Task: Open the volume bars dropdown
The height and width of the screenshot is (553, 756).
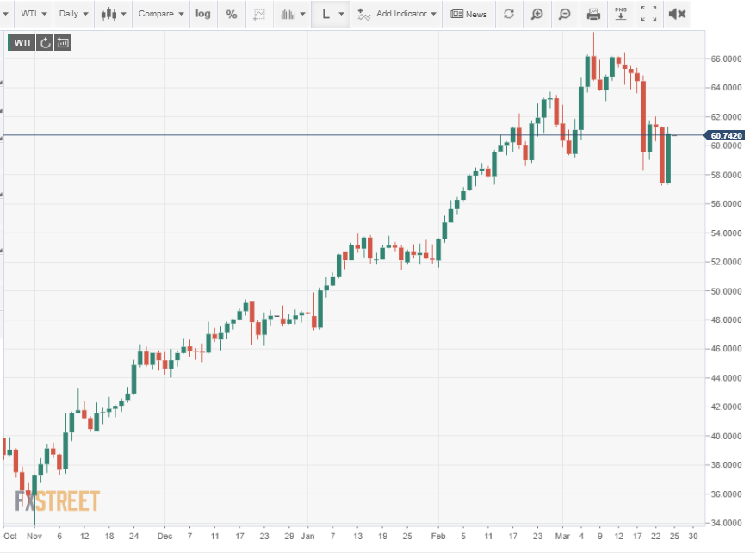Action: tap(293, 14)
